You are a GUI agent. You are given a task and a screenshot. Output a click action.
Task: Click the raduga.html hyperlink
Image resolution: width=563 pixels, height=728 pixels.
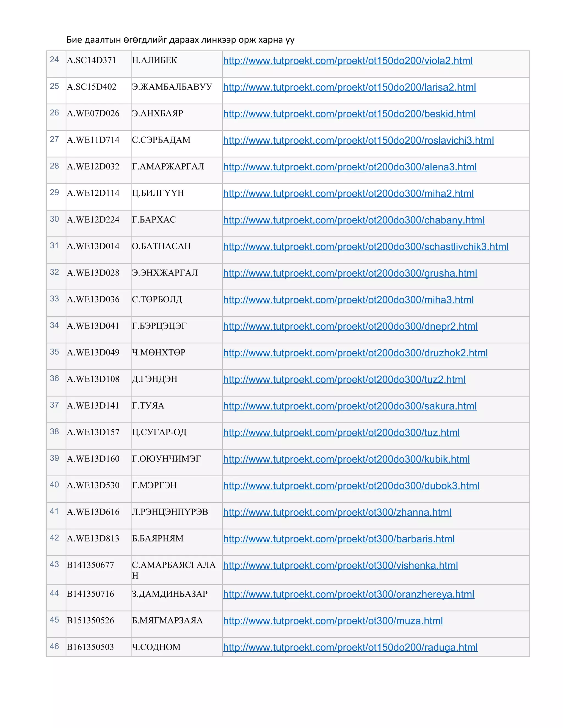(350, 647)
